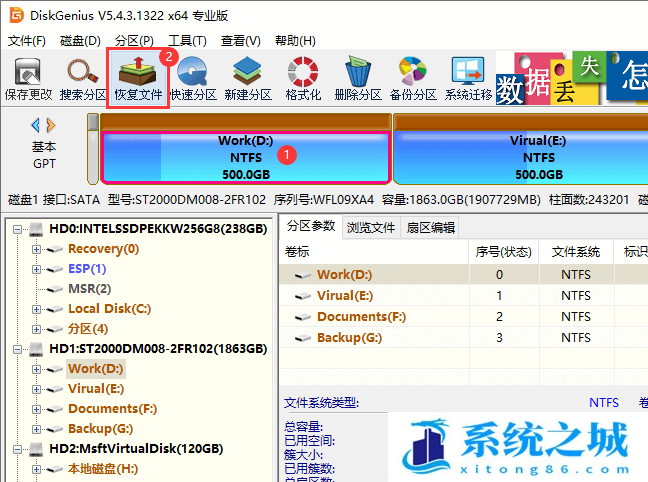Click drive icon in Work(D:) table row
The width and height of the screenshot is (648, 482).
click(x=303, y=275)
